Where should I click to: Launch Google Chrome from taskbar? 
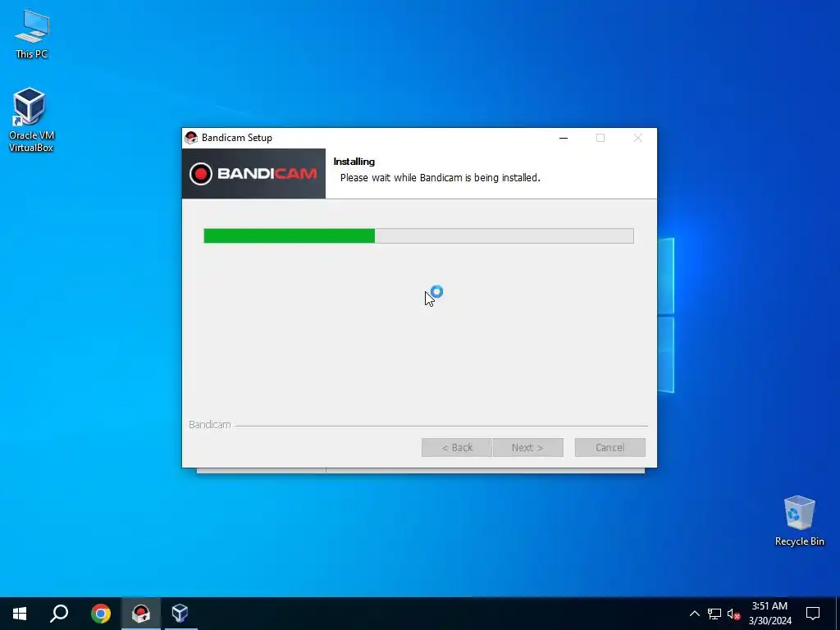coord(101,614)
